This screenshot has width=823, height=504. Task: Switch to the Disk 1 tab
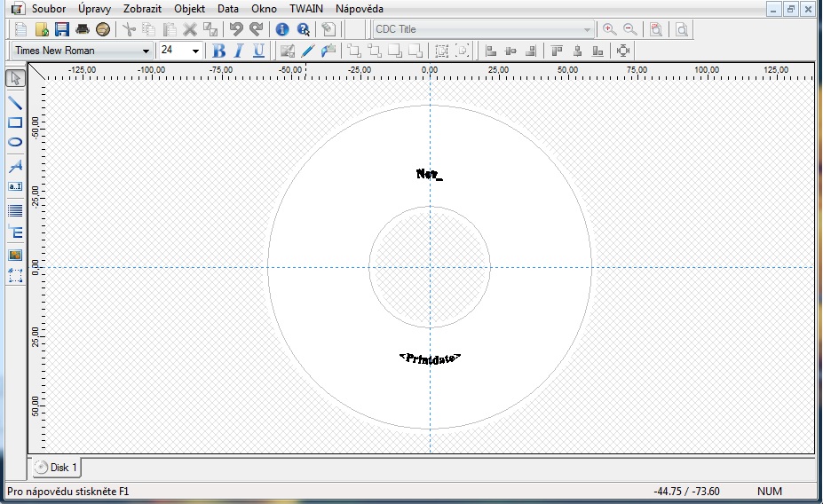click(57, 467)
